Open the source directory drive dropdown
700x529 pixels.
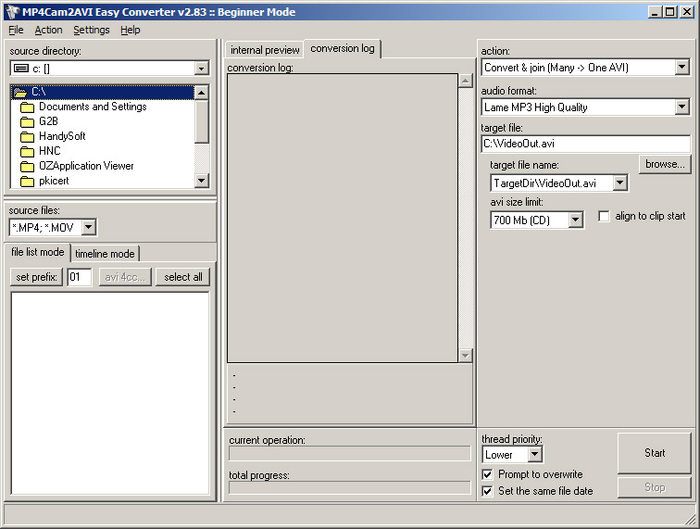pos(201,68)
